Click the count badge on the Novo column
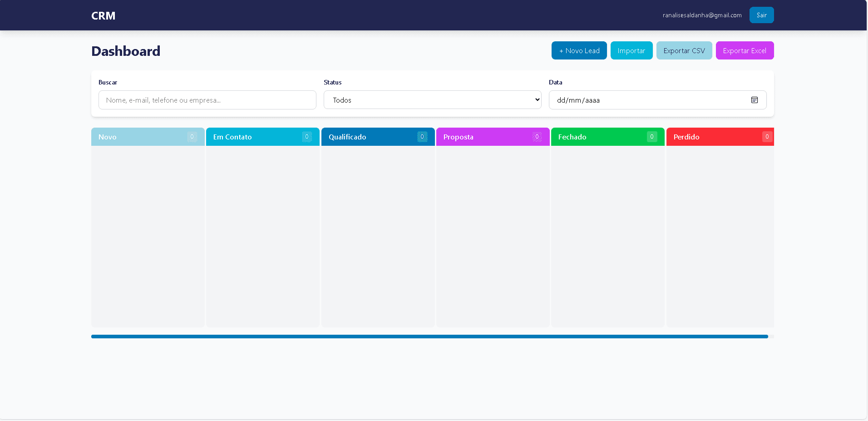The width and height of the screenshot is (868, 421). tap(192, 137)
